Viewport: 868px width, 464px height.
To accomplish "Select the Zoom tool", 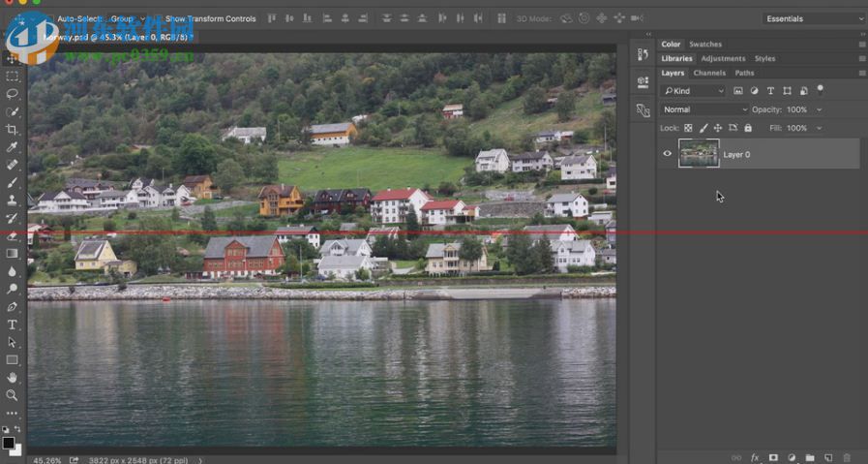I will point(12,395).
